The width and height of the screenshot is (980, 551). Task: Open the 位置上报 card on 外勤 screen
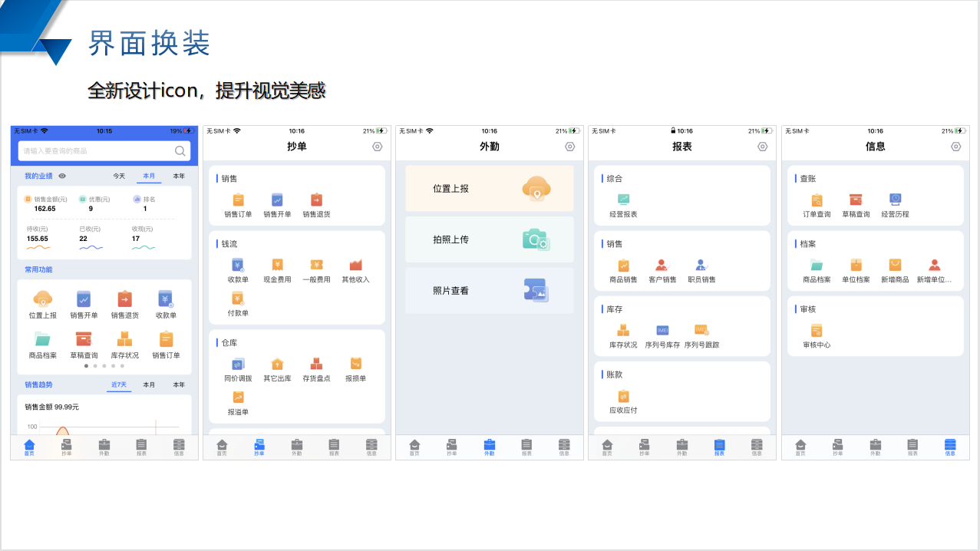(x=489, y=189)
